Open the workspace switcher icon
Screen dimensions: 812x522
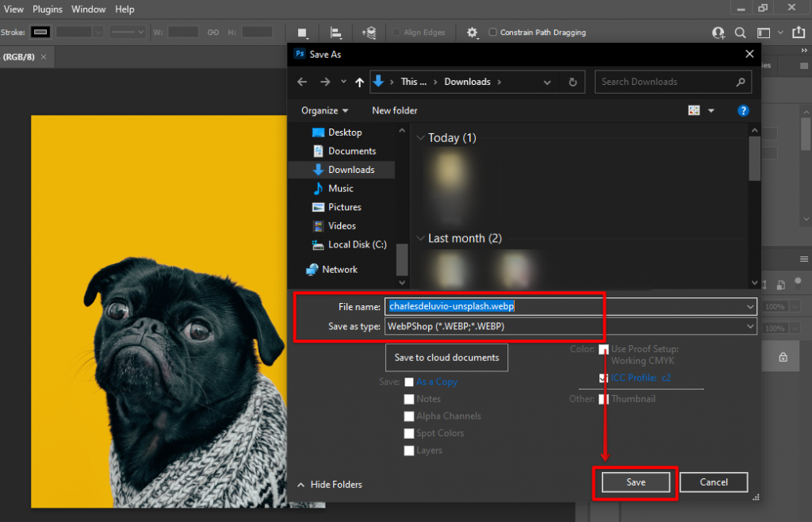coord(765,33)
